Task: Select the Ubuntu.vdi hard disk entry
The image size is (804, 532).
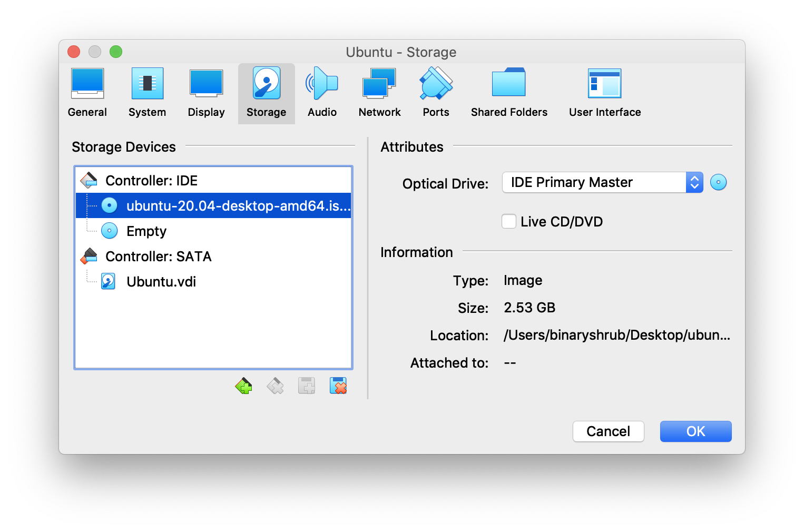Action: pyautogui.click(x=213, y=282)
